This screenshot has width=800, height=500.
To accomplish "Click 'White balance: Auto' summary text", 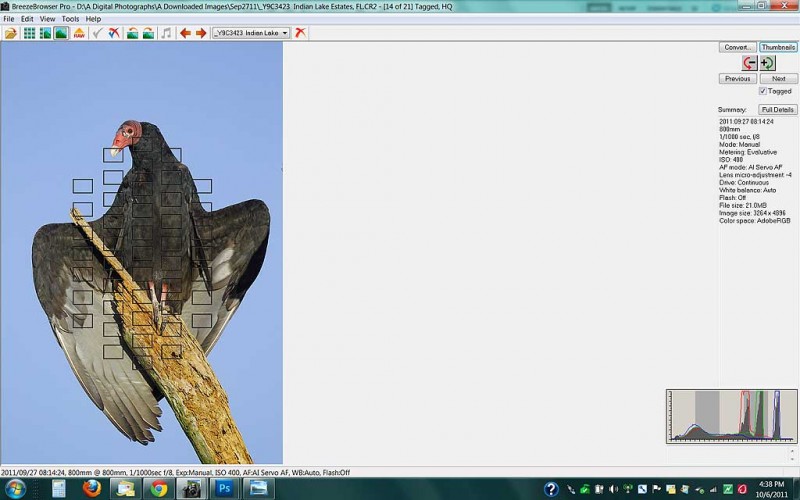I will [x=747, y=190].
